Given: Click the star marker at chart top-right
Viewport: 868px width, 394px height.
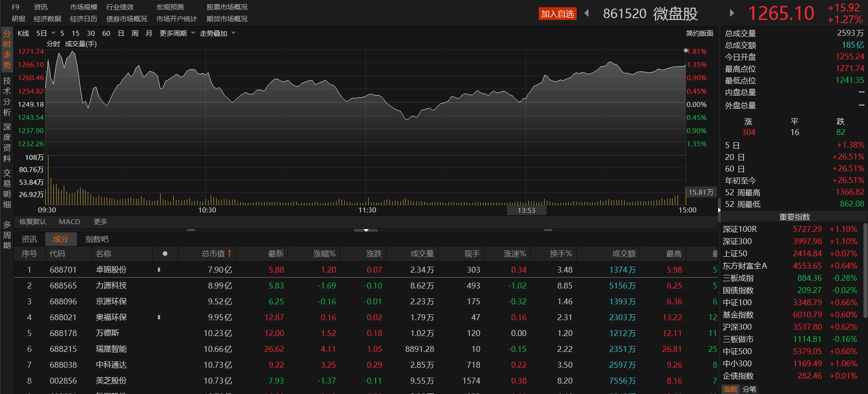Looking at the screenshot, I should (x=686, y=51).
